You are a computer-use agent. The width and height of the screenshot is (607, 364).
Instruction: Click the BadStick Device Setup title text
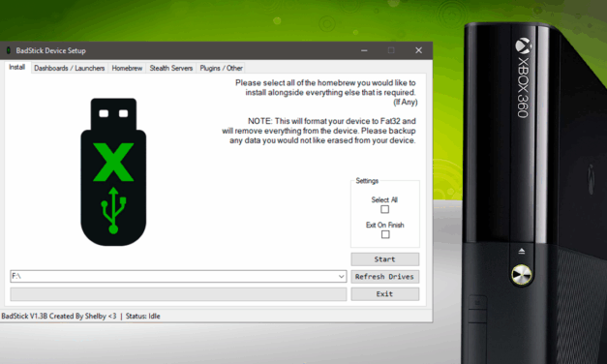[50, 50]
